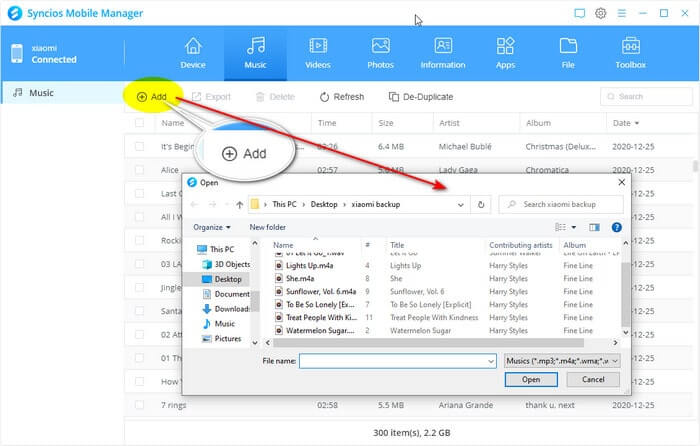The image size is (700, 446).
Task: Click the connected xiaomi phone icon
Action: point(17,54)
